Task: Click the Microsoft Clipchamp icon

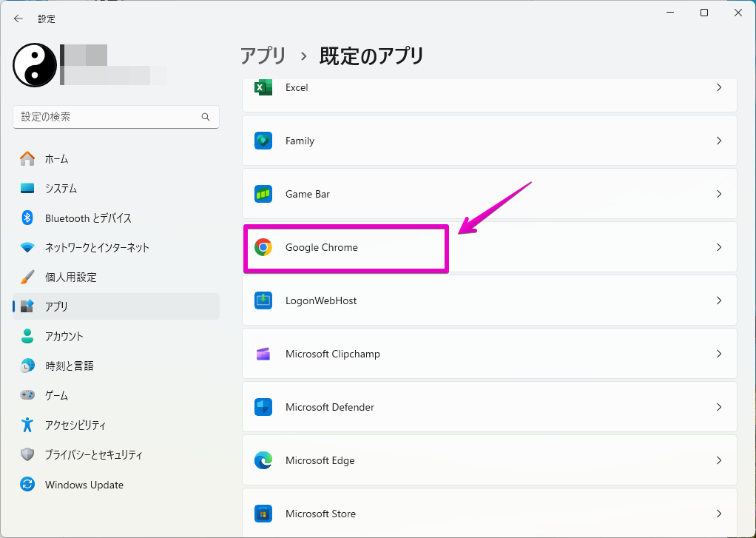Action: [263, 354]
